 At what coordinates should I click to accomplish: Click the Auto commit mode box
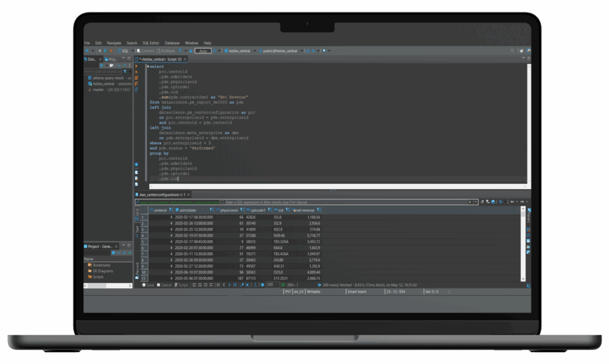point(203,51)
